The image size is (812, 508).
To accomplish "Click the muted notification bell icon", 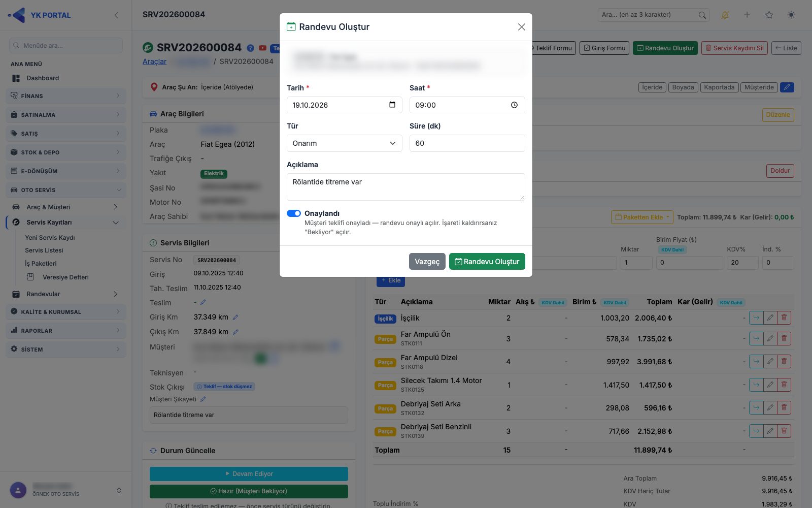I will tap(725, 15).
